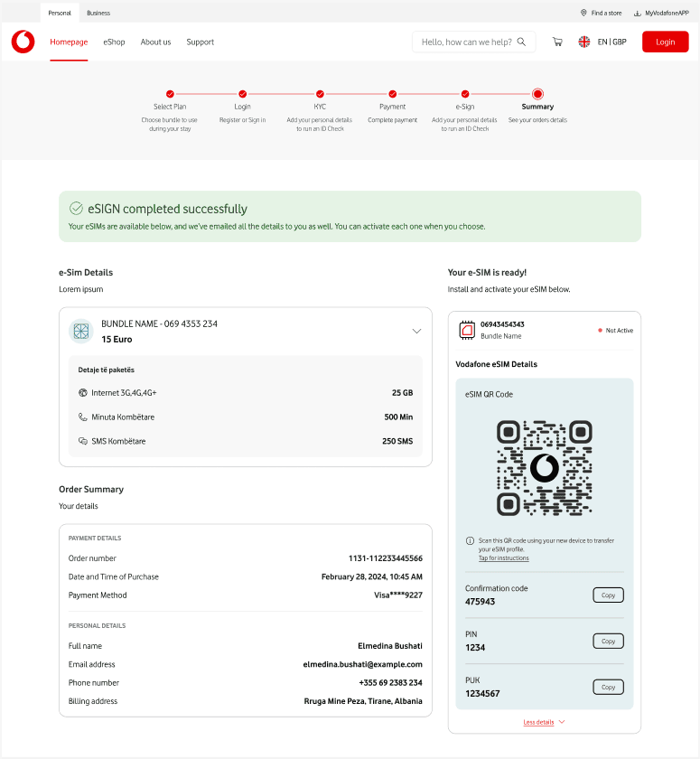Click the search magnifier icon
This screenshot has width=700, height=759.
point(521,42)
